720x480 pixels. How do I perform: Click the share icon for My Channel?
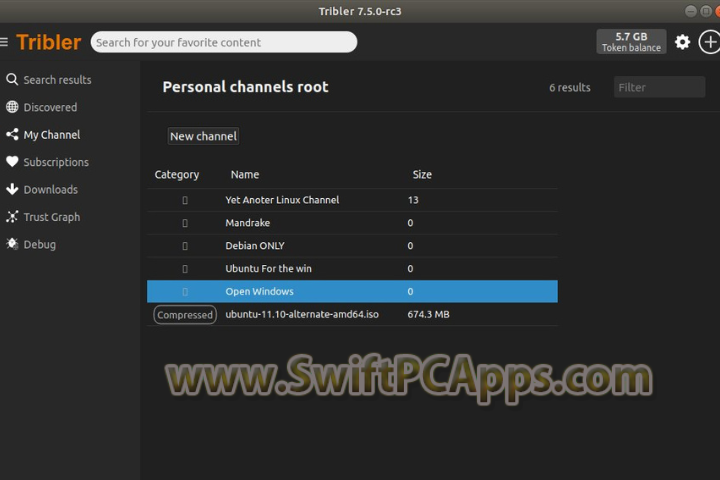pyautogui.click(x=12, y=135)
